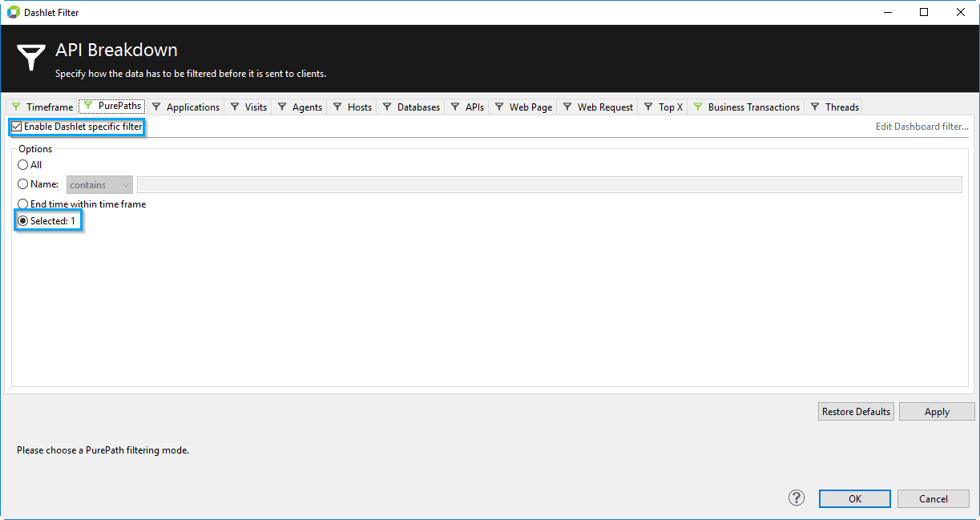This screenshot has height=520, width=980.
Task: Switch to the Applications tab
Action: pyautogui.click(x=185, y=107)
